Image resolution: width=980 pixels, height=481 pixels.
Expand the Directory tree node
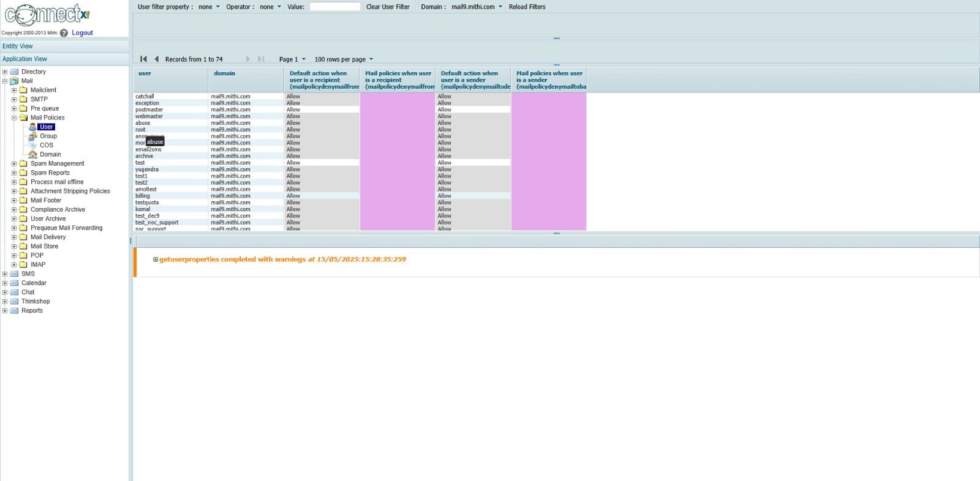point(5,72)
